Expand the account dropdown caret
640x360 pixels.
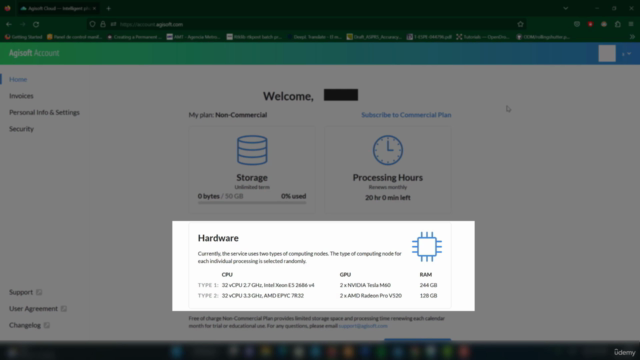pos(629,53)
